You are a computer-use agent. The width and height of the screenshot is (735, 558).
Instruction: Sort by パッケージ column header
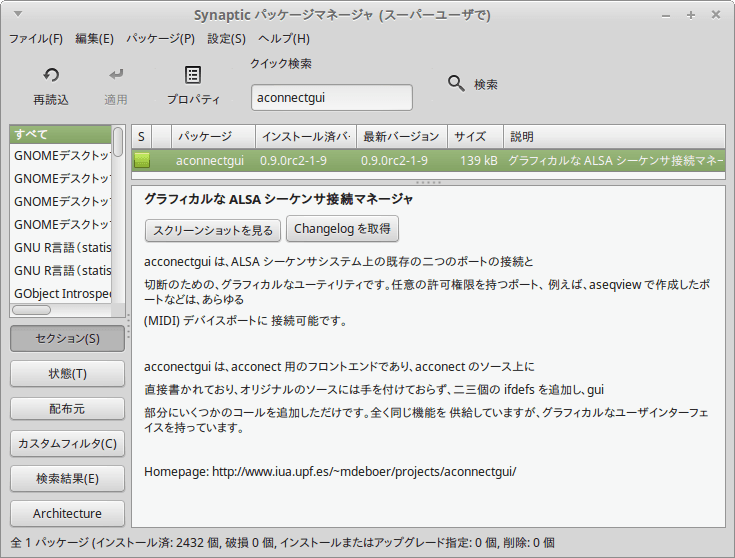click(213, 137)
